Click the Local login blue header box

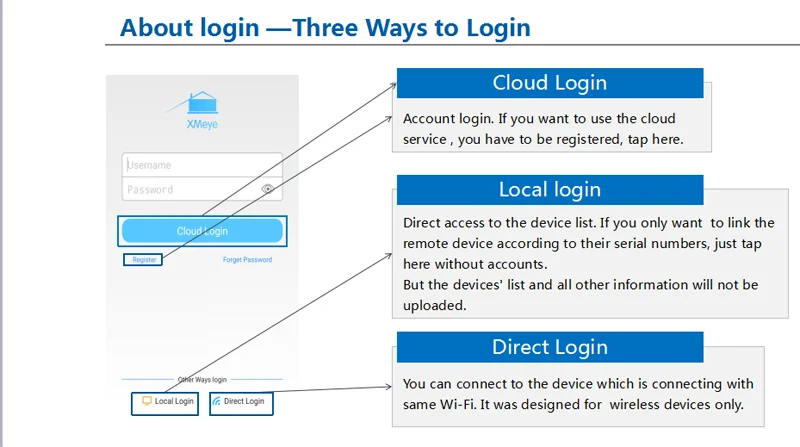tap(550, 190)
